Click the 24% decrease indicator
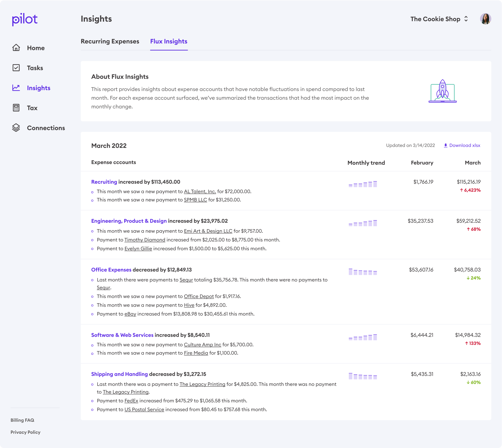502x448 pixels. tap(473, 278)
